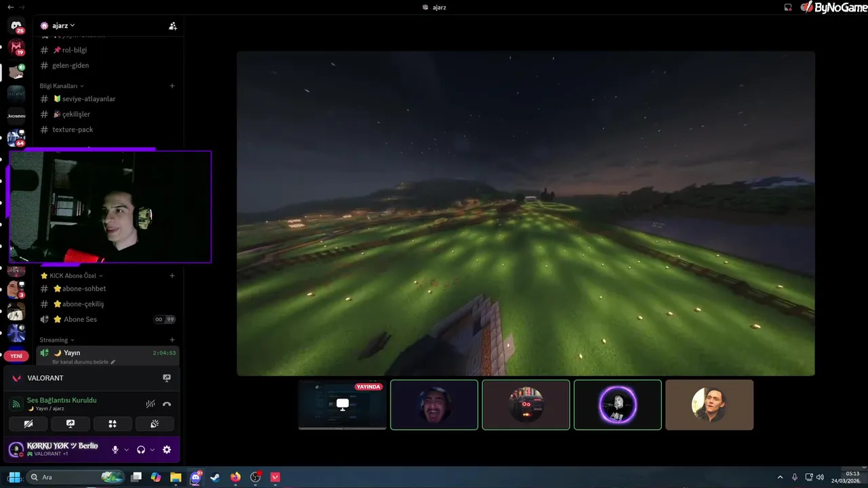The image size is (868, 488).
Task: Open the activities launcher button
Action: tap(113, 424)
